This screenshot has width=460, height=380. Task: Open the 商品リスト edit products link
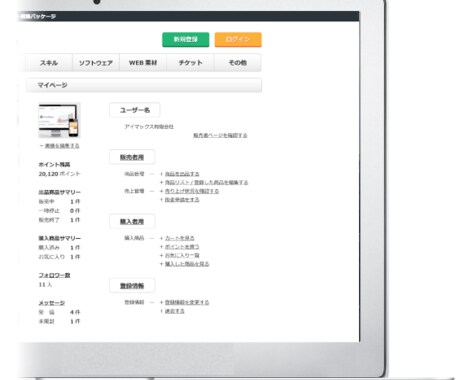[x=206, y=183]
